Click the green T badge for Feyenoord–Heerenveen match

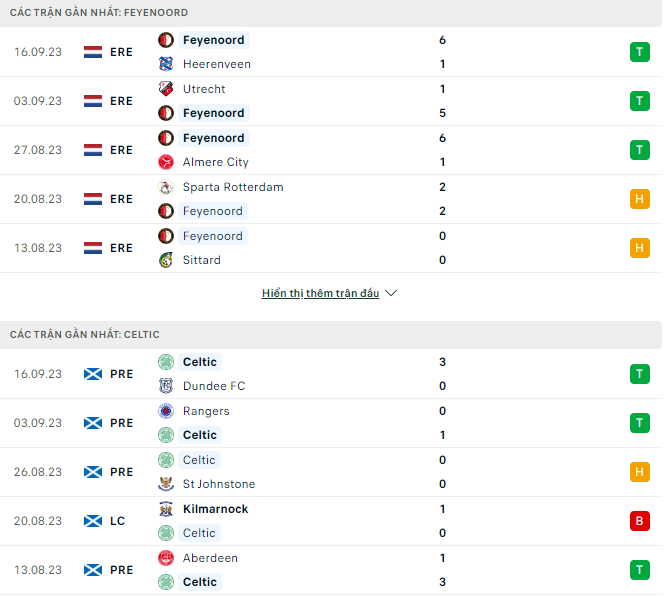coord(640,52)
